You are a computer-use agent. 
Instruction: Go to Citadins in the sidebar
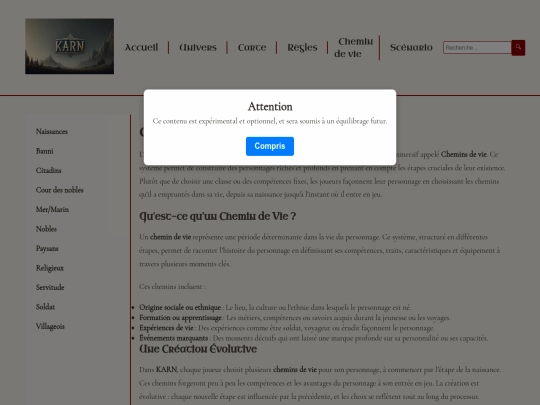click(49, 170)
